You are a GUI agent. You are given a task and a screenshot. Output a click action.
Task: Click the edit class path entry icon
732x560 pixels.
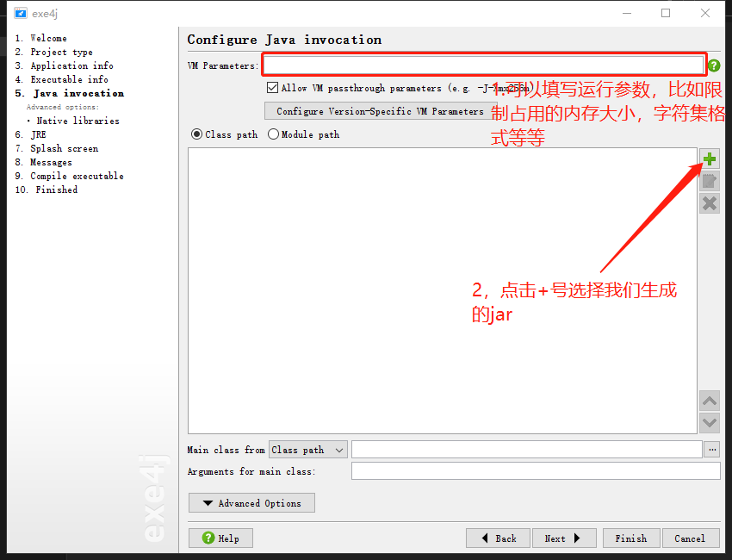point(709,181)
